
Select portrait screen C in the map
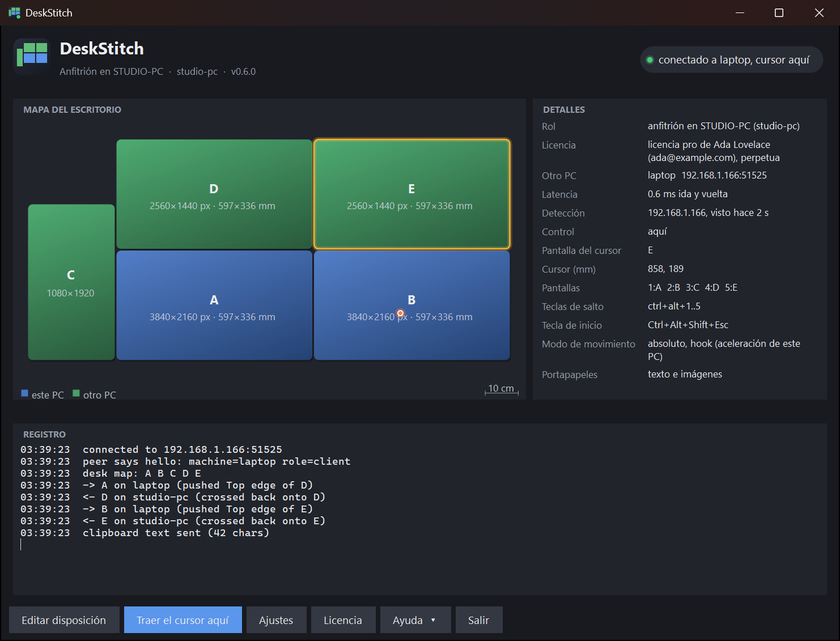tap(71, 282)
